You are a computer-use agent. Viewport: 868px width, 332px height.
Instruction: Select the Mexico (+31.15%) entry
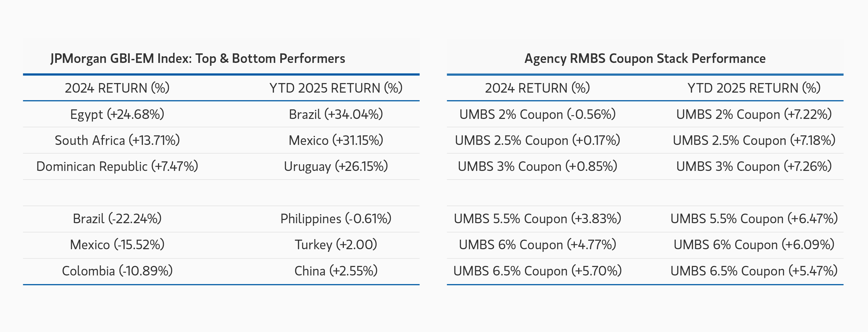click(336, 140)
